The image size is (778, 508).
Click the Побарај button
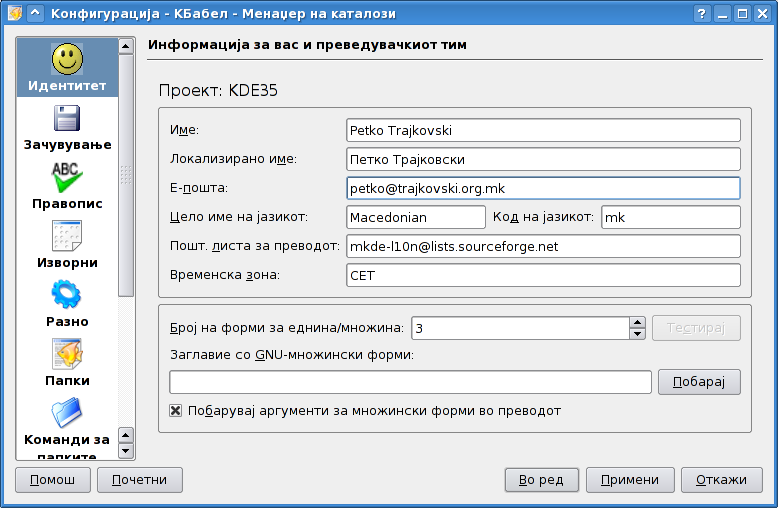coord(699,382)
